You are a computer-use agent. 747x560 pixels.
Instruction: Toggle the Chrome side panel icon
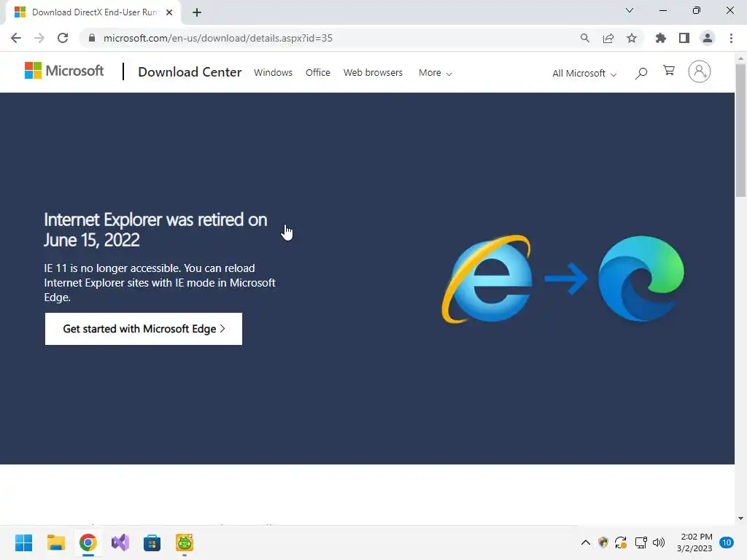684,38
